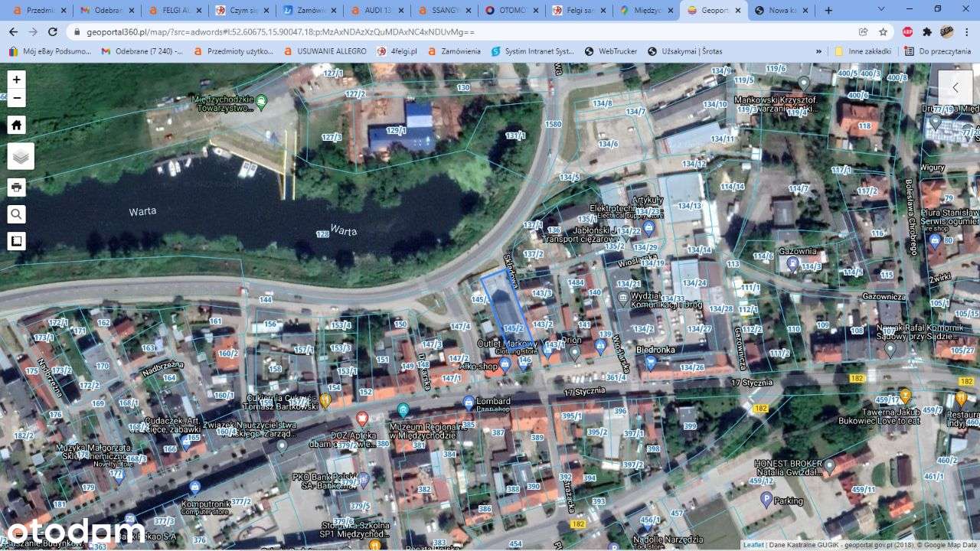The height and width of the screenshot is (551, 980).
Task: Click the Alko shop marker
Action: pyautogui.click(x=505, y=364)
